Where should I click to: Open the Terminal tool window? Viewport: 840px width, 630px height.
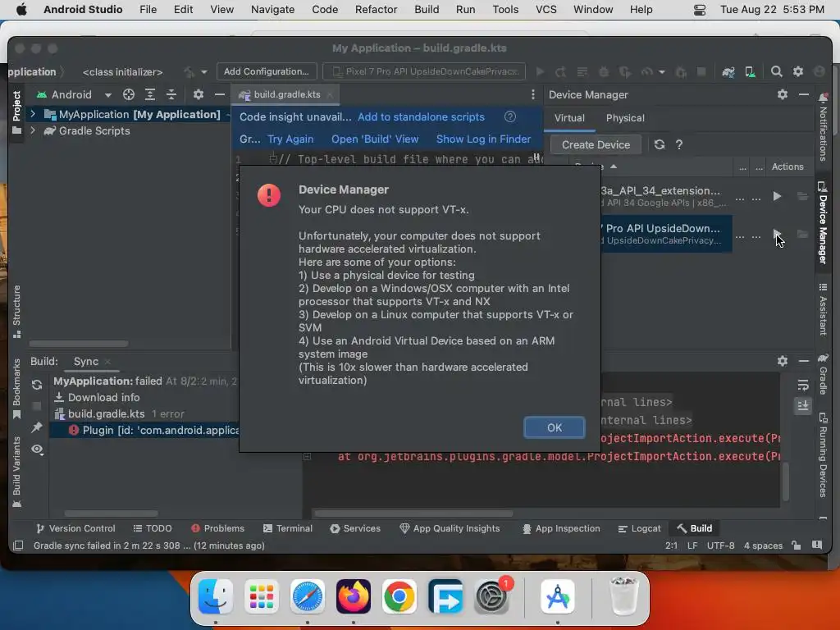288,528
